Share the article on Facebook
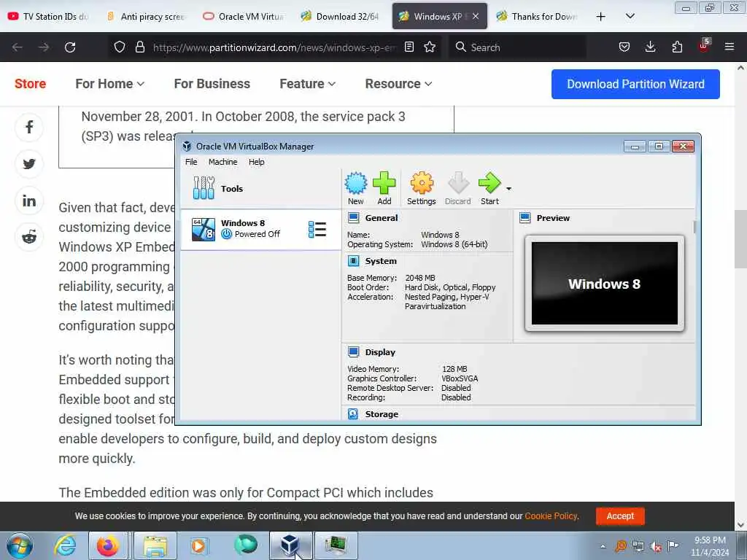 tap(29, 127)
